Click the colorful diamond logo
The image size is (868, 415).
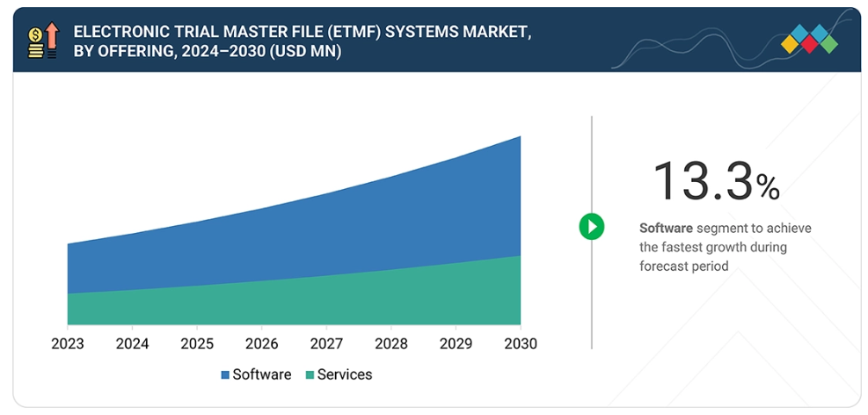[809, 40]
